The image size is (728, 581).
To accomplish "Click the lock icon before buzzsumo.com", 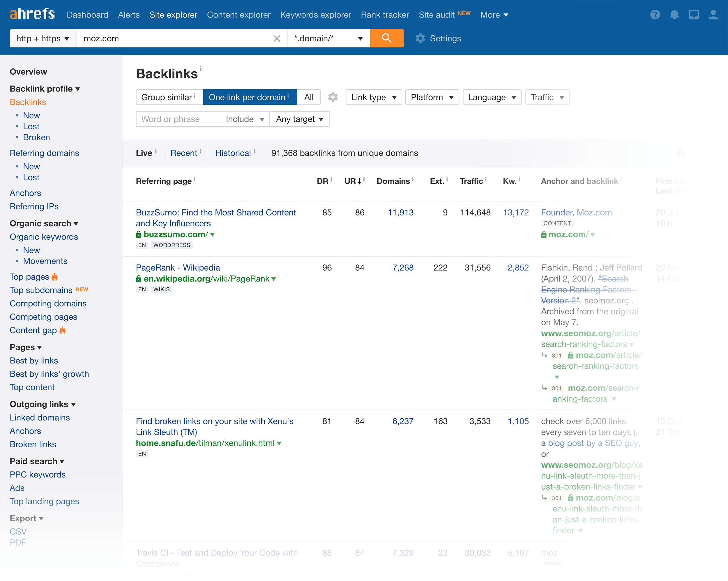I will [138, 234].
